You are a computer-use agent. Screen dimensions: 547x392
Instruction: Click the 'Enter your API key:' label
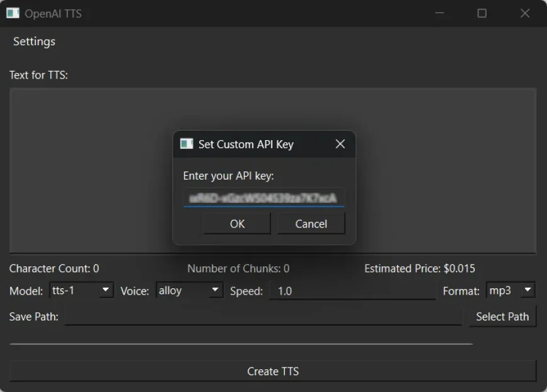pyautogui.click(x=228, y=176)
